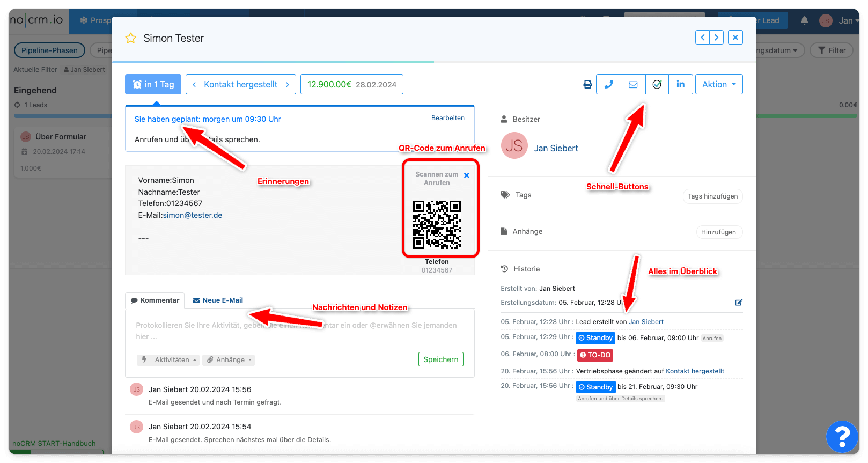The height and width of the screenshot is (463, 868).
Task: Click the Standby badge from 20. Februar
Action: tap(595, 387)
